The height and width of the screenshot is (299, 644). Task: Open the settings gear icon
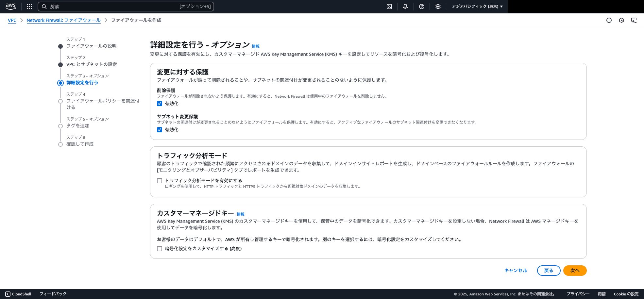[438, 7]
